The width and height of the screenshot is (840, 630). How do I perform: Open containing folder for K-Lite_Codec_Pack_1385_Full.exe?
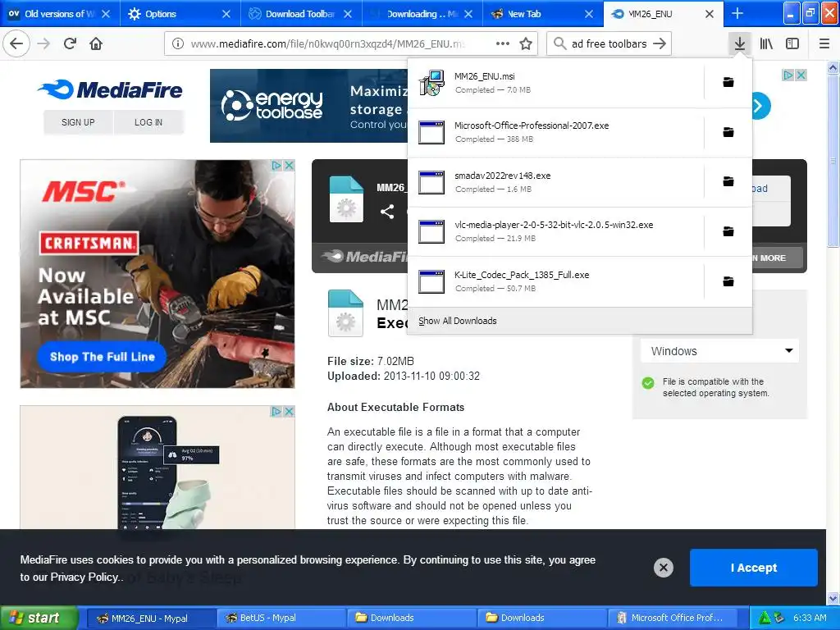[x=728, y=281]
